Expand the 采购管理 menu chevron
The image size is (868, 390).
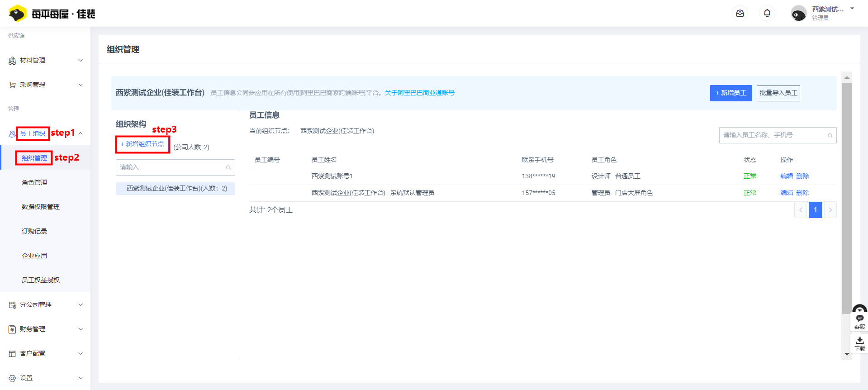[x=81, y=85]
